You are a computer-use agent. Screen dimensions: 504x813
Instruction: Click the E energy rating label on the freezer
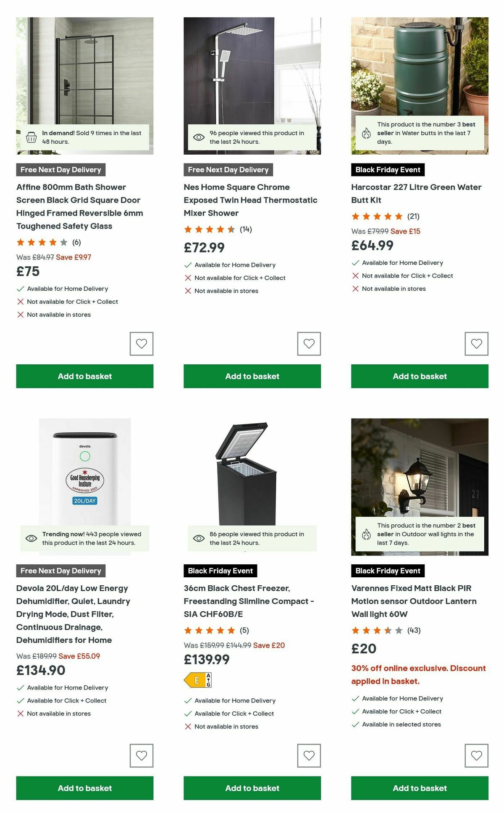[198, 679]
